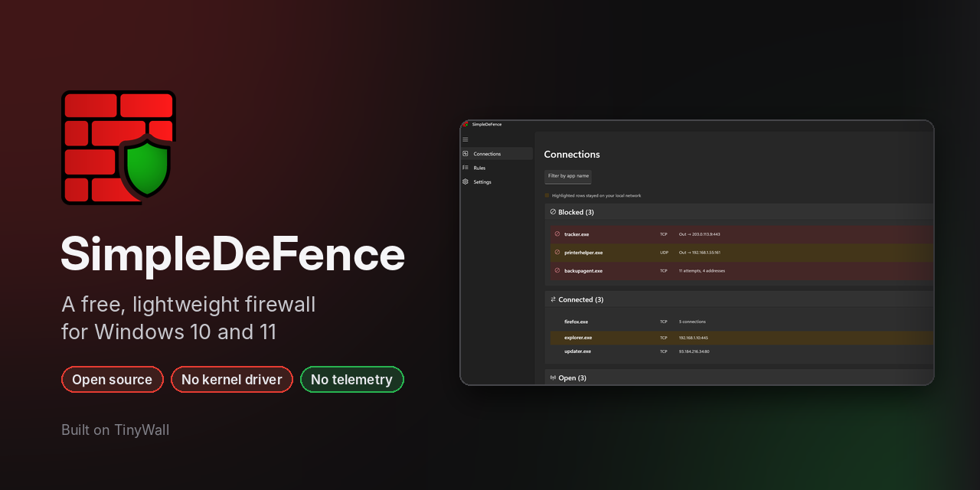Click the large SimpleDeFence title text
Screen dimensions: 980x490
pyautogui.click(x=233, y=255)
